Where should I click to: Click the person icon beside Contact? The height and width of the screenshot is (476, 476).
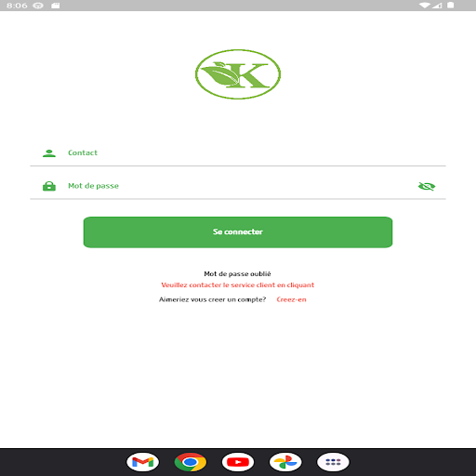tap(49, 153)
